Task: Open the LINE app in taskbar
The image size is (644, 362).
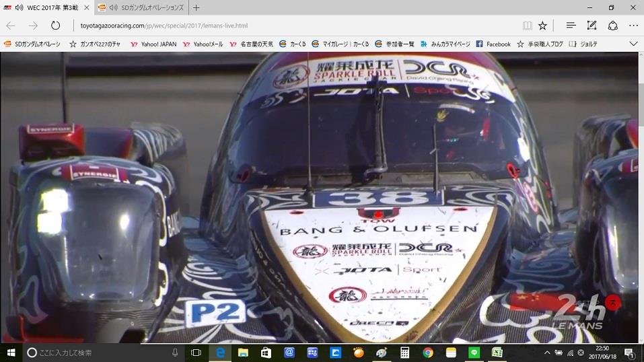Action: click(x=474, y=353)
